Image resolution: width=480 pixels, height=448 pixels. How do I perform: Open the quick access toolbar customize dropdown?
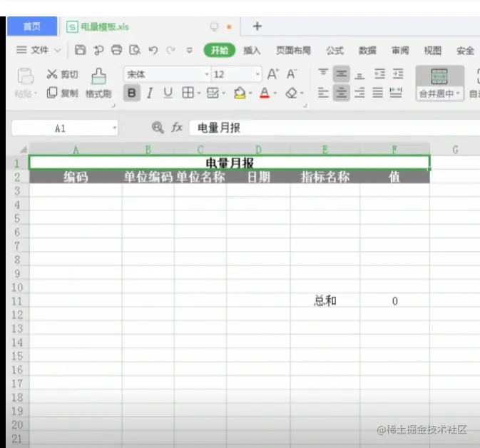pyautogui.click(x=190, y=50)
